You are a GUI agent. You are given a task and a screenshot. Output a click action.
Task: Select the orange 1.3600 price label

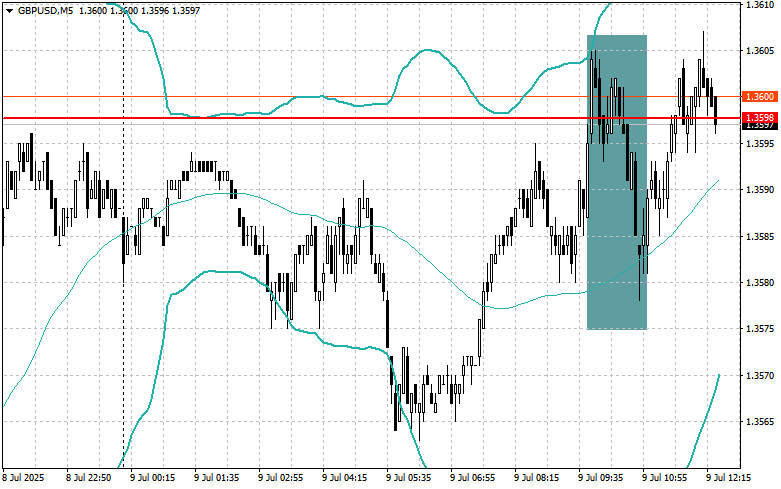[x=760, y=97]
